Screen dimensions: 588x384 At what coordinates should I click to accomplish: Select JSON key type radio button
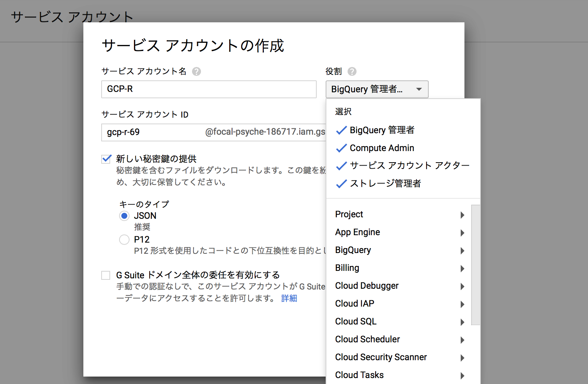(124, 216)
